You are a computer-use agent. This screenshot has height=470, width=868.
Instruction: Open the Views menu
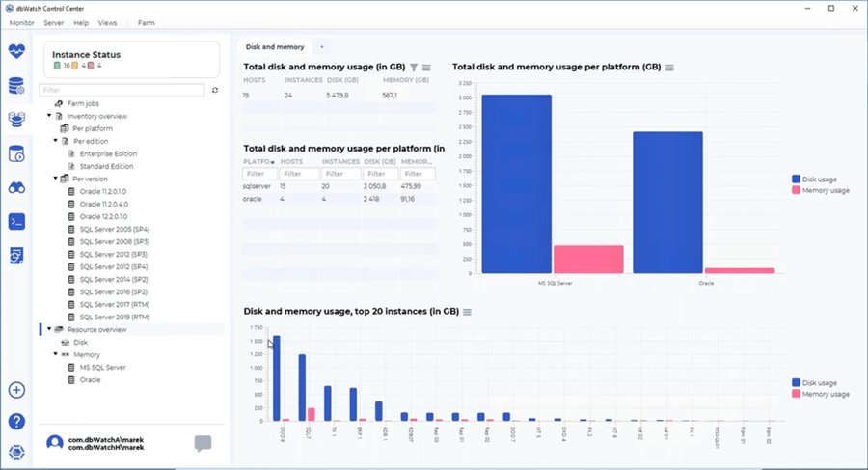pos(107,23)
